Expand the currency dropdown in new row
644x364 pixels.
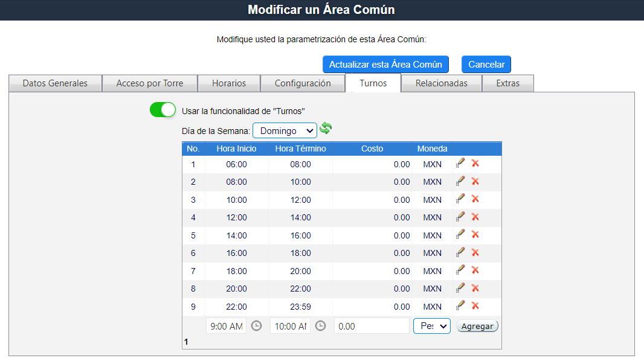[431, 326]
